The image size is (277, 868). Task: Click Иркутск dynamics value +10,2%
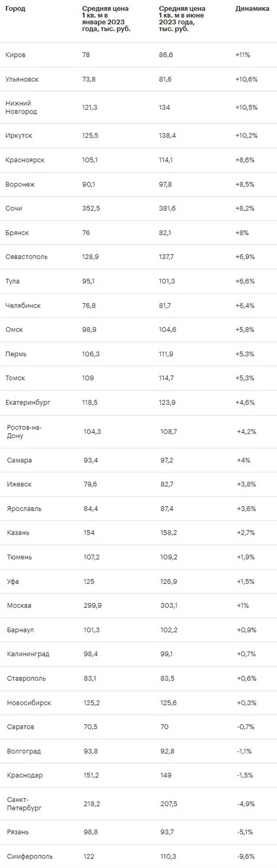[x=246, y=136]
